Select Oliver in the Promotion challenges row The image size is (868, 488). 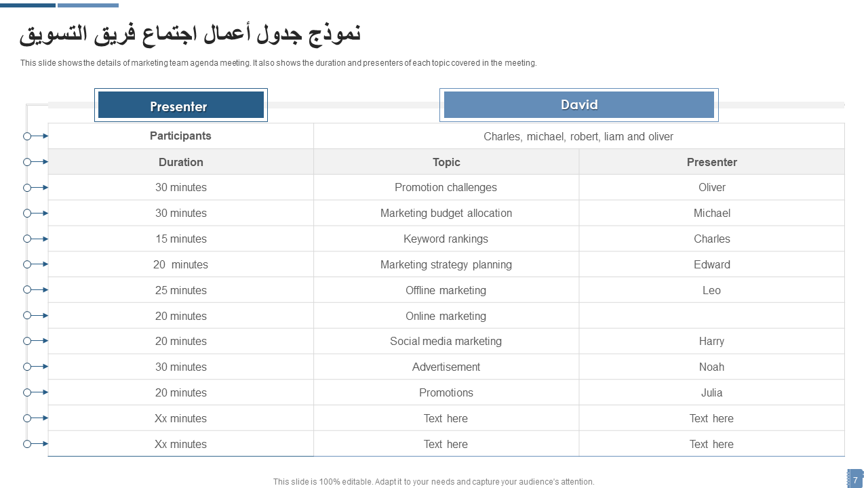click(712, 187)
